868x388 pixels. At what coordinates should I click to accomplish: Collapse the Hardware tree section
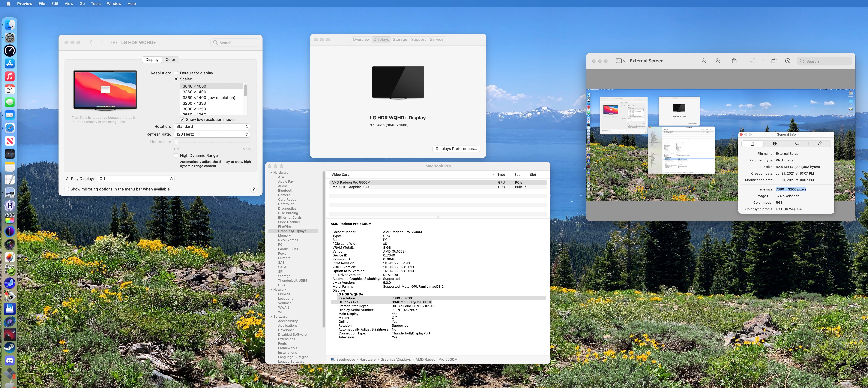click(271, 173)
